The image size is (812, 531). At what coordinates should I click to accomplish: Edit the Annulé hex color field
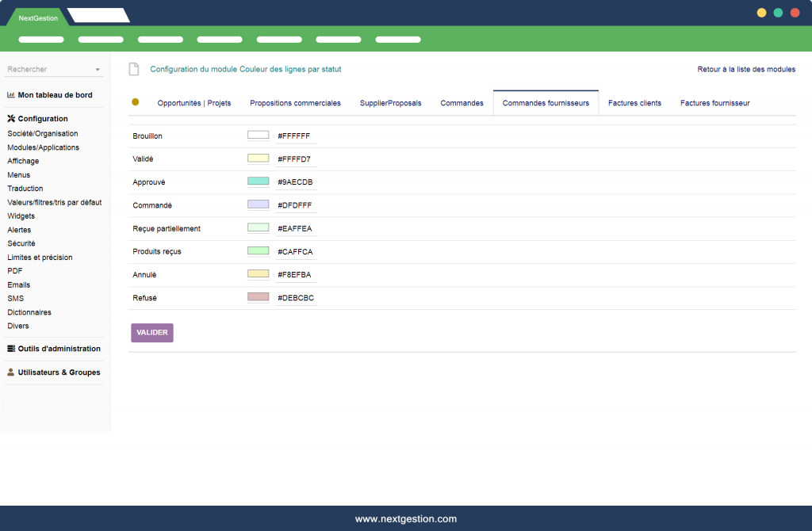coord(296,274)
